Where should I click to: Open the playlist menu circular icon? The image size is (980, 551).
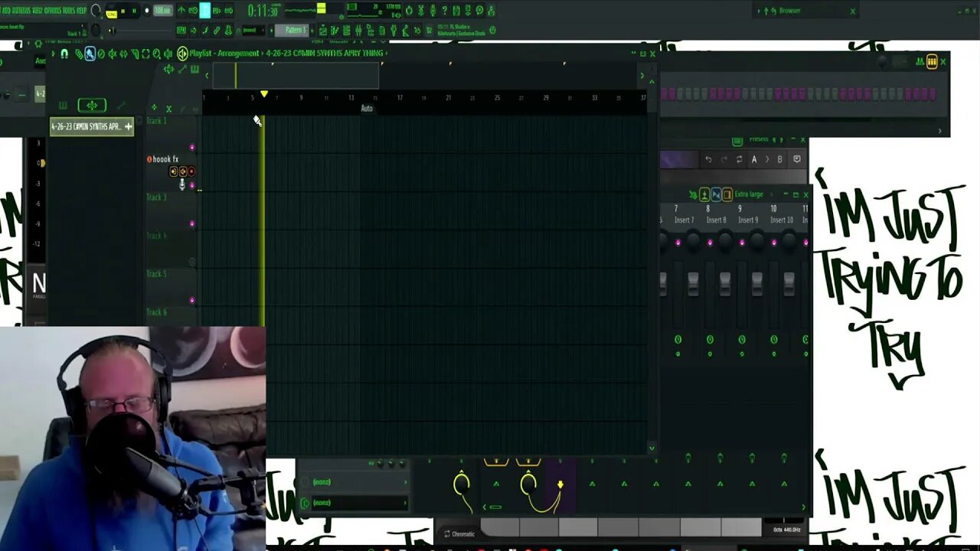(182, 54)
